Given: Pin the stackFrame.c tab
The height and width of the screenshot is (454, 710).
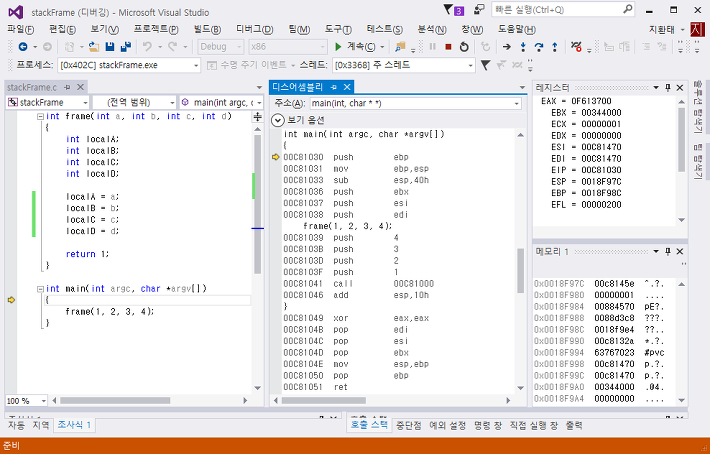Looking at the screenshot, I should (67, 87).
